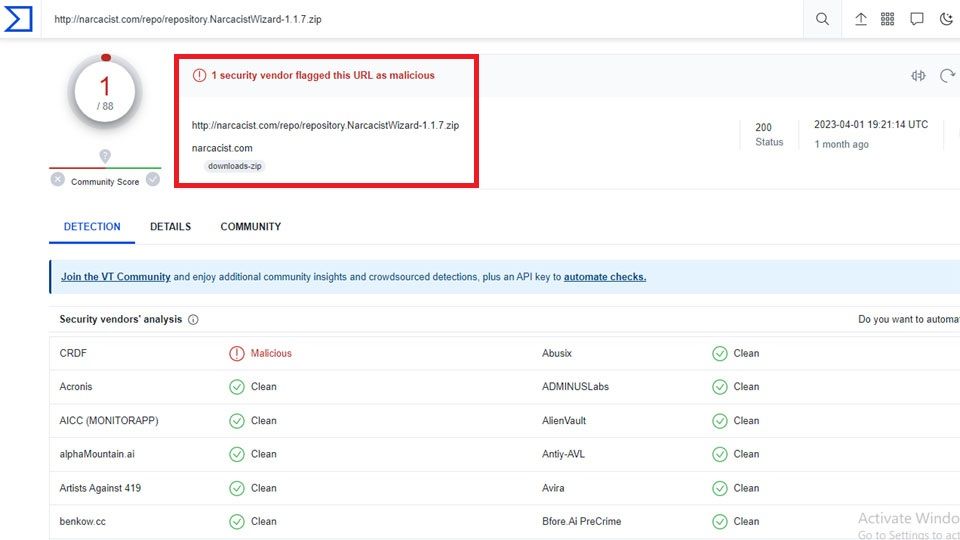
Task: Click the upload file icon
Action: (x=860, y=19)
